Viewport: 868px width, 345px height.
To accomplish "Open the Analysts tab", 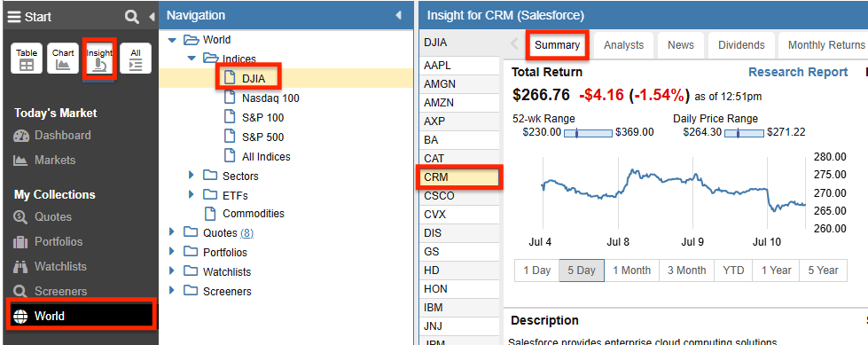I will pyautogui.click(x=624, y=45).
